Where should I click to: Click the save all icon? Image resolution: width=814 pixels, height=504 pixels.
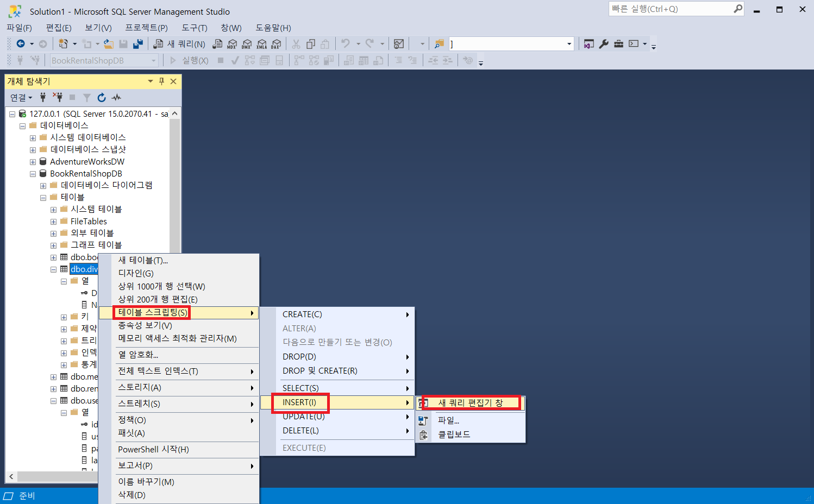coord(138,43)
